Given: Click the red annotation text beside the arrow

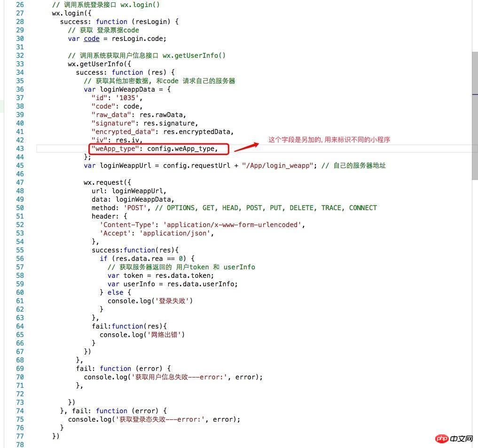Looking at the screenshot, I should (329, 140).
